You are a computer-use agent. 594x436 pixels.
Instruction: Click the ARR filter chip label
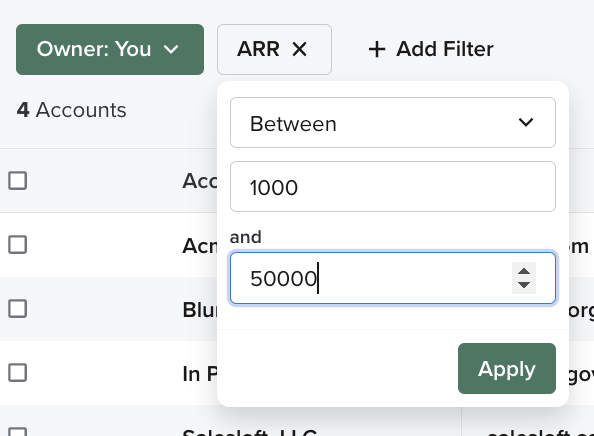258,49
